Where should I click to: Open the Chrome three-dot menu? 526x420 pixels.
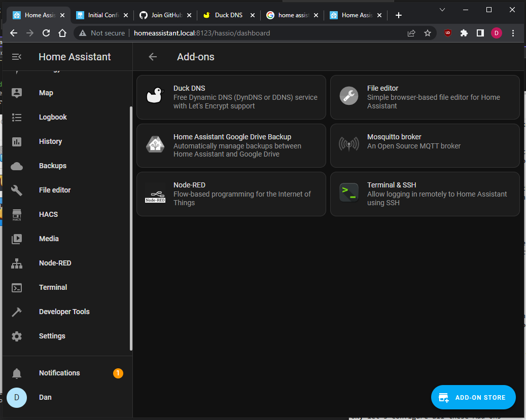513,33
